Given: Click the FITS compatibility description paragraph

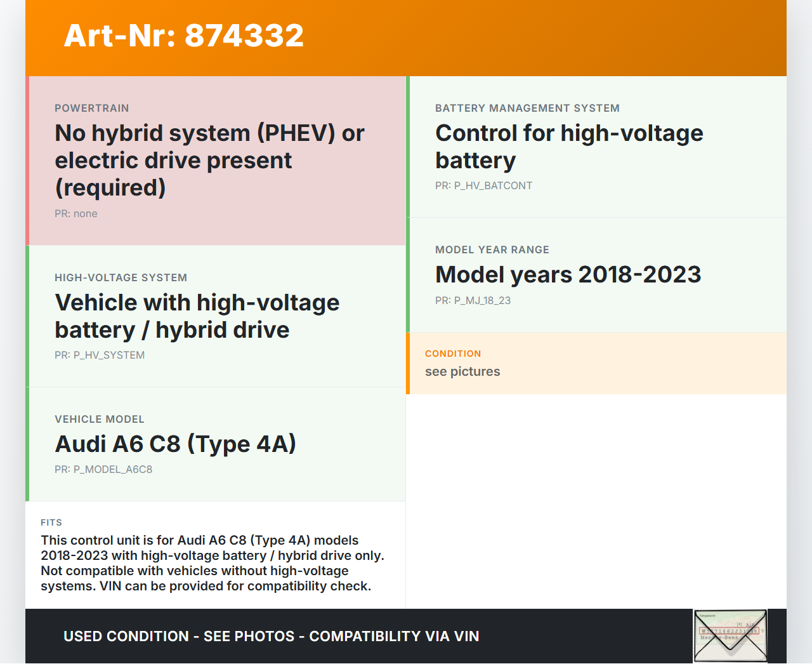Looking at the screenshot, I should pos(213,563).
